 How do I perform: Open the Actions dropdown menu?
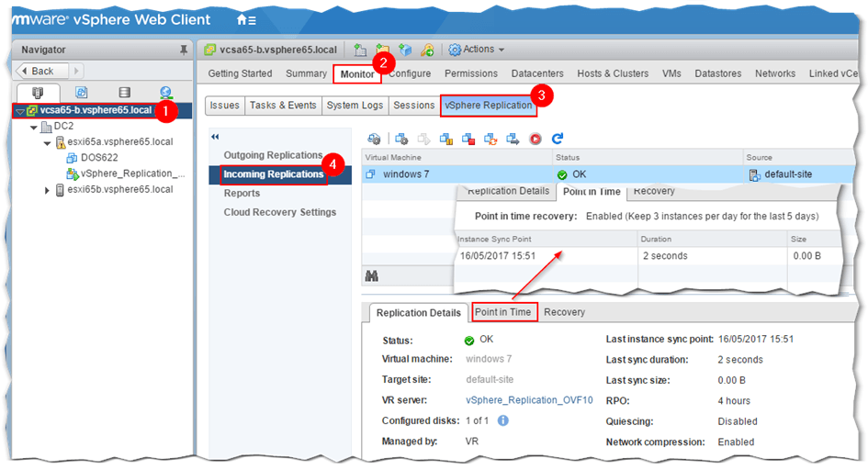(477, 50)
